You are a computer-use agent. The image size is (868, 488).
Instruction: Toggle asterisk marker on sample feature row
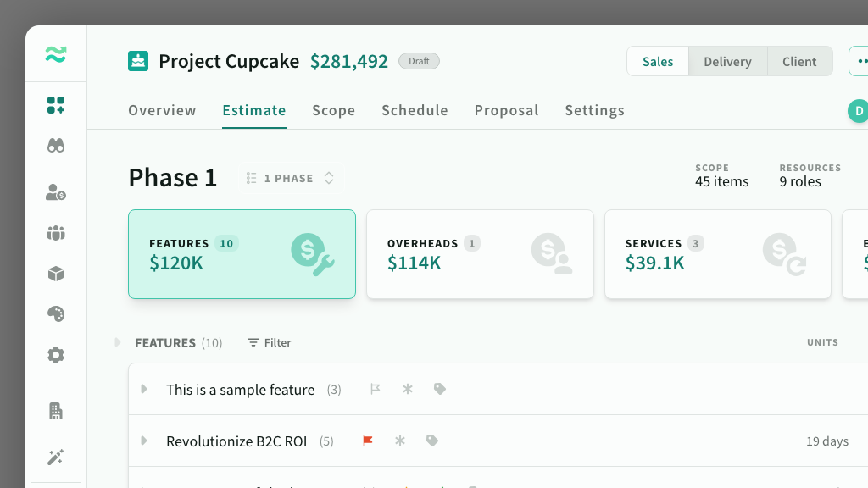(x=408, y=389)
